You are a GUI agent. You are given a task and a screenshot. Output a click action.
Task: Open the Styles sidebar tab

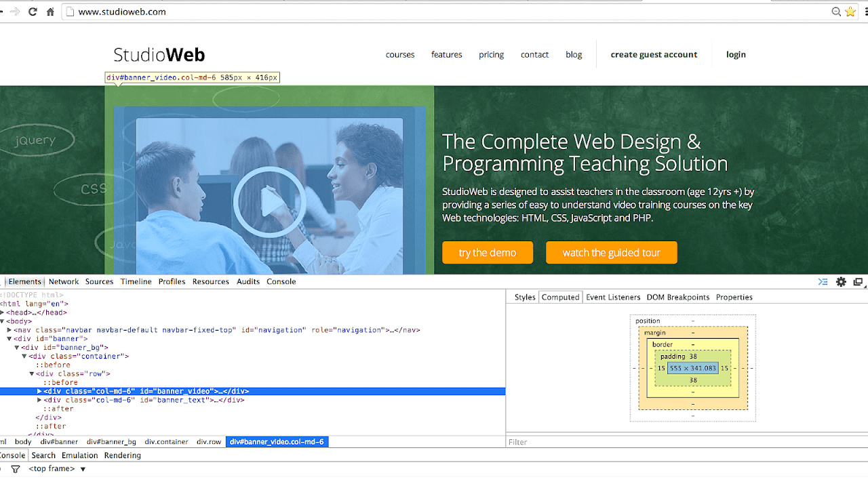tap(525, 298)
